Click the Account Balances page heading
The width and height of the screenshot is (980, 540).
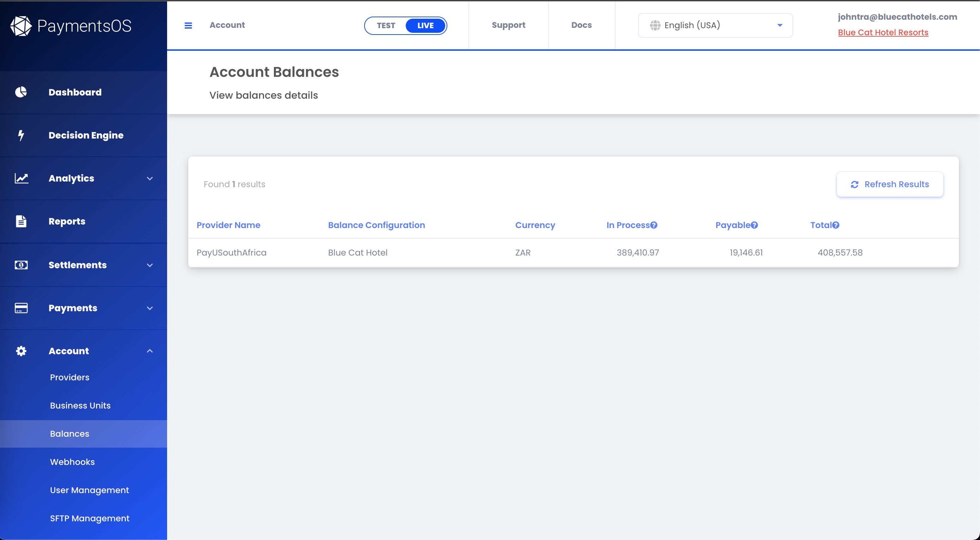274,72
